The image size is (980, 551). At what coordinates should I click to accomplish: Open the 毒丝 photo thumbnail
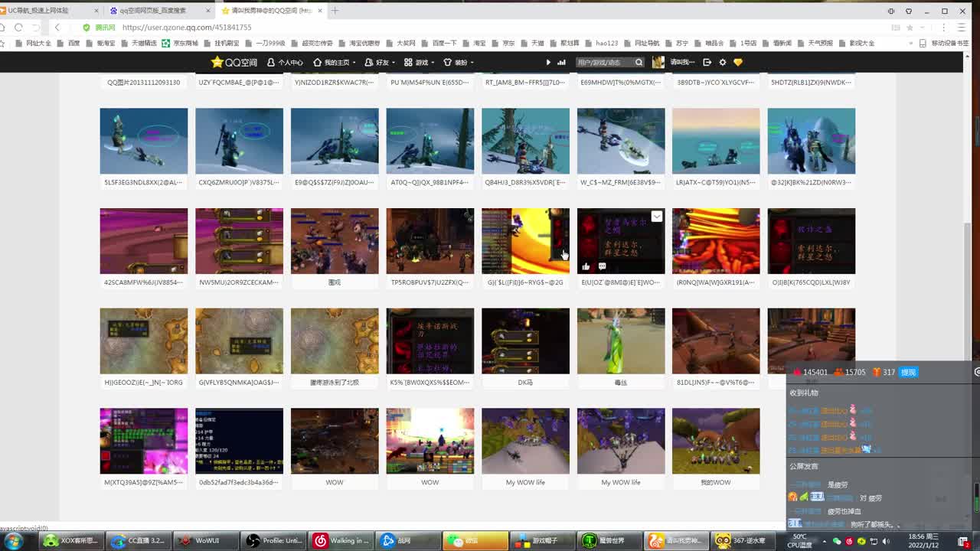(620, 341)
